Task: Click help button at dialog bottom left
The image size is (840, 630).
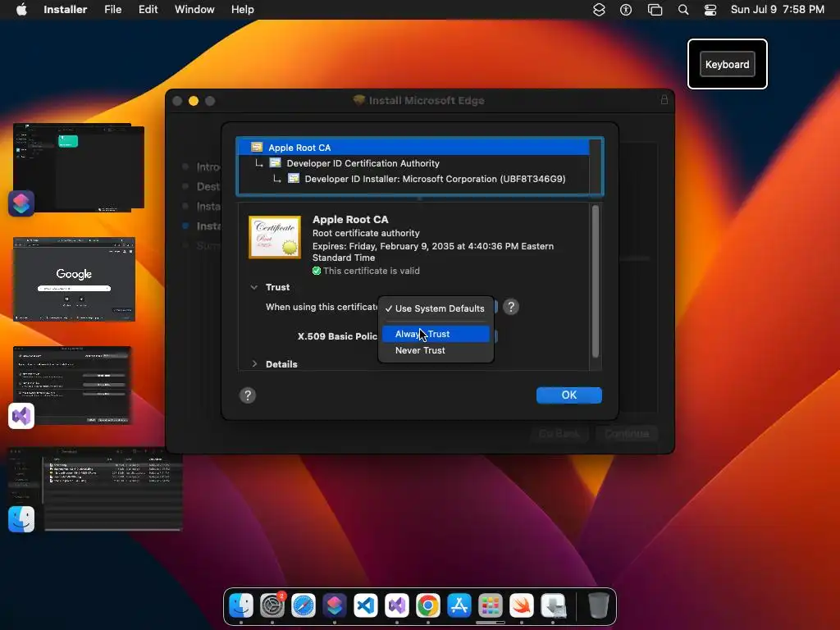Action: (248, 395)
